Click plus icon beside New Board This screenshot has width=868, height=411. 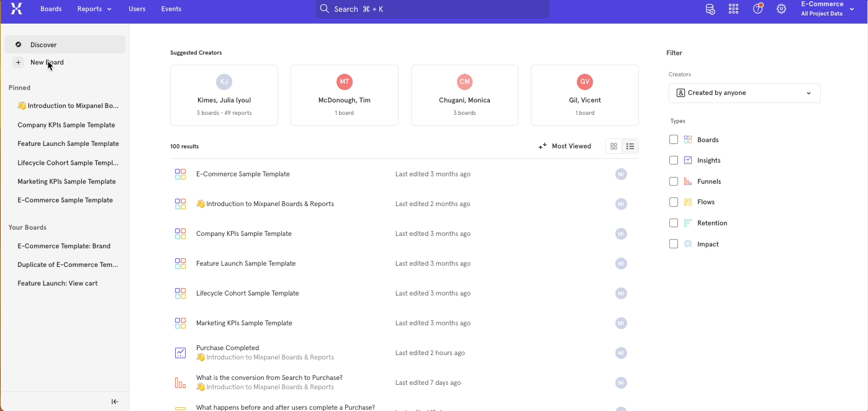pyautogui.click(x=19, y=62)
